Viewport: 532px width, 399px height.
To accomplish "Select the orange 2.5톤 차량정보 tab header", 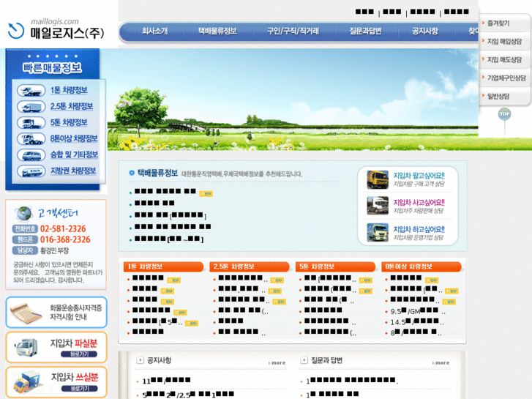I will [250, 266].
